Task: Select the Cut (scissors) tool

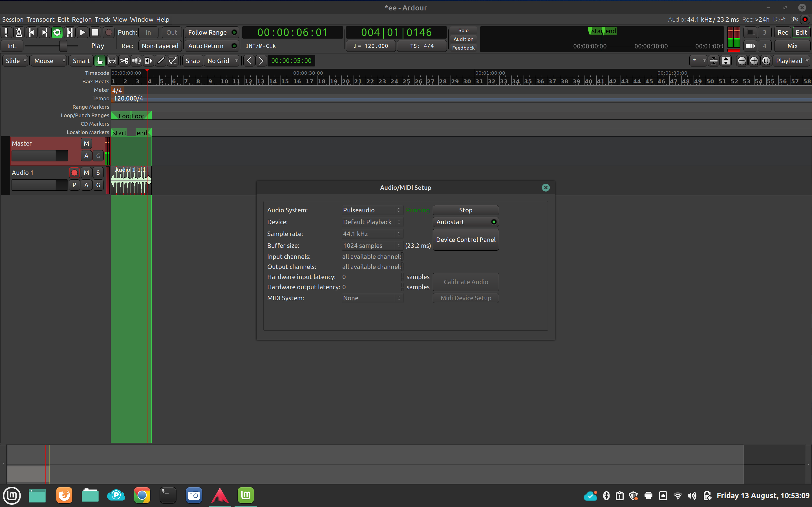Action: (124, 61)
